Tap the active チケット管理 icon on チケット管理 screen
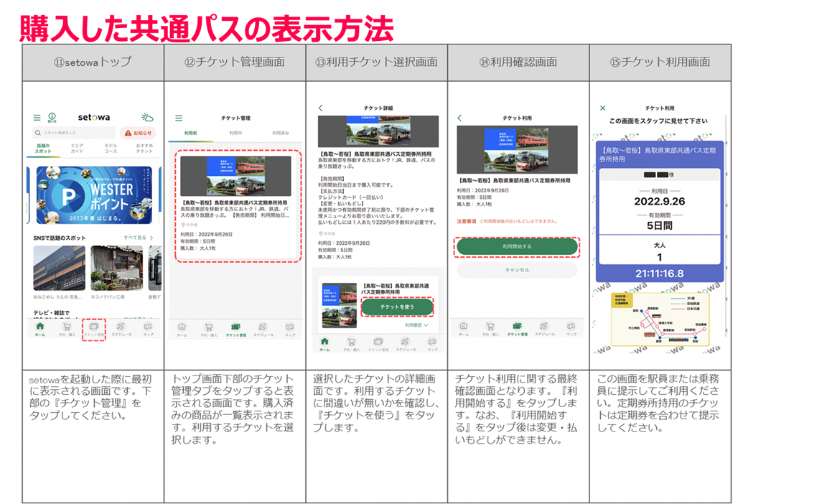827x504 pixels. [235, 330]
